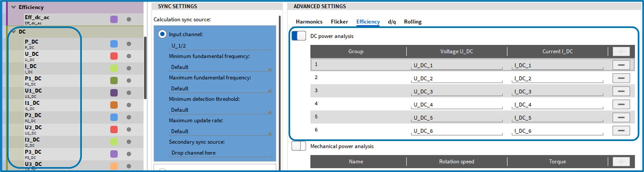Open the Flicker tab
This screenshot has width=644, height=172.
pos(339,22)
